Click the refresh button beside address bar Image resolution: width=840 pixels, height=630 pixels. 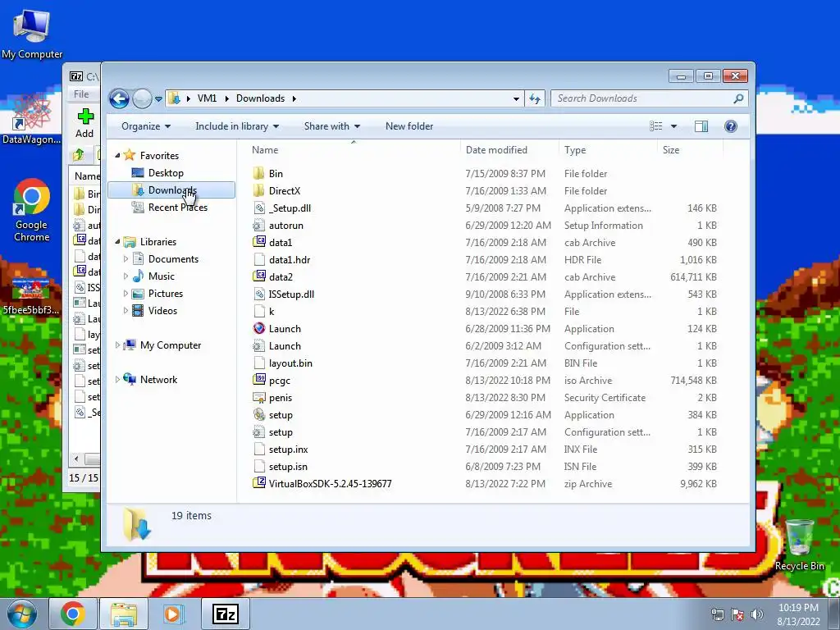[535, 98]
